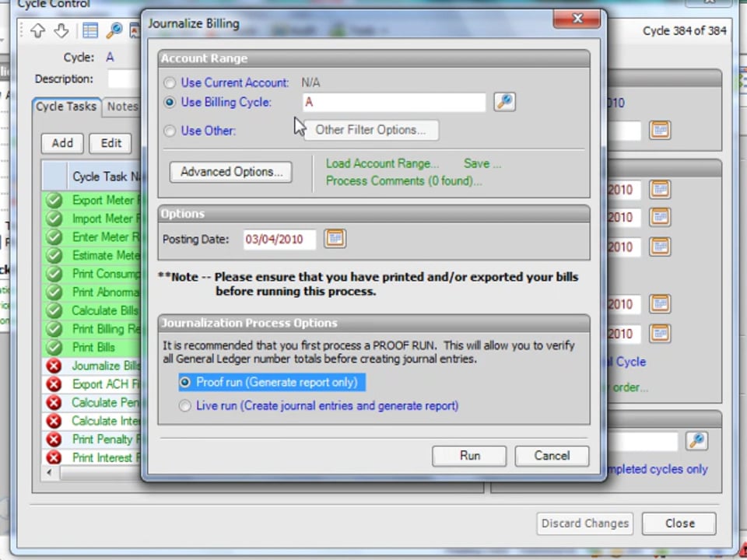Viewport: 747px width, 560px height.
Task: Click 'completed cycles only' text in Cycle Control
Action: click(x=658, y=470)
